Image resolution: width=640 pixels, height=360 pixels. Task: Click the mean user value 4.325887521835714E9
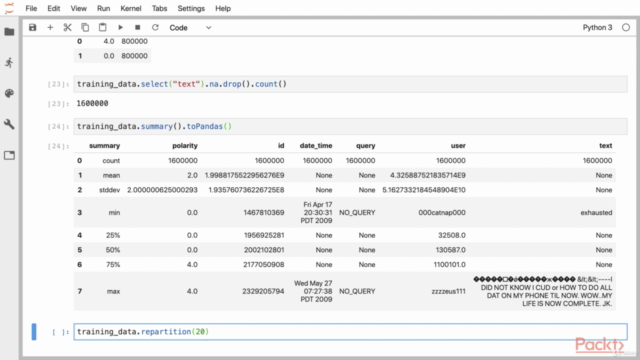tap(427, 175)
